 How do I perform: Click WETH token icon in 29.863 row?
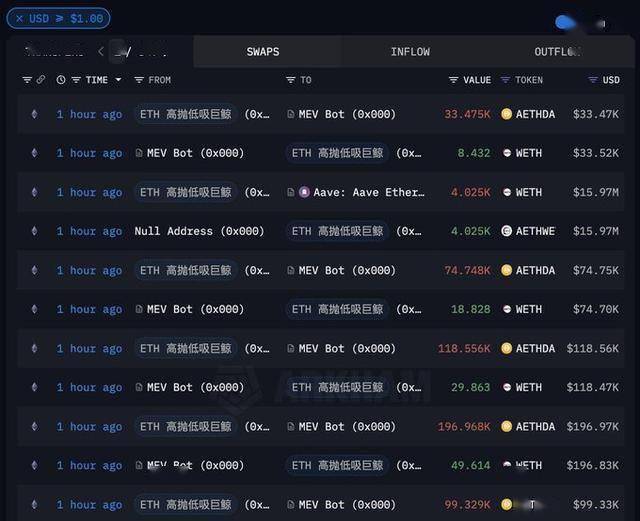(507, 387)
